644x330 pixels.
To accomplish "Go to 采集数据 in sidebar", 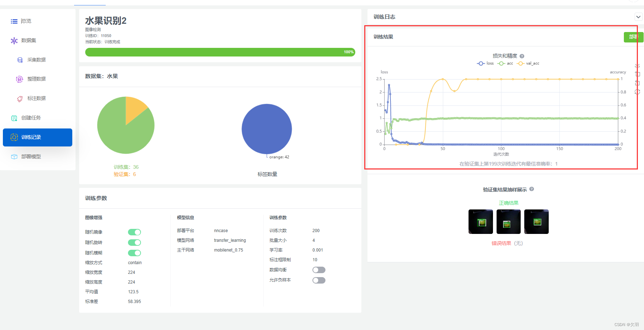I will point(37,60).
